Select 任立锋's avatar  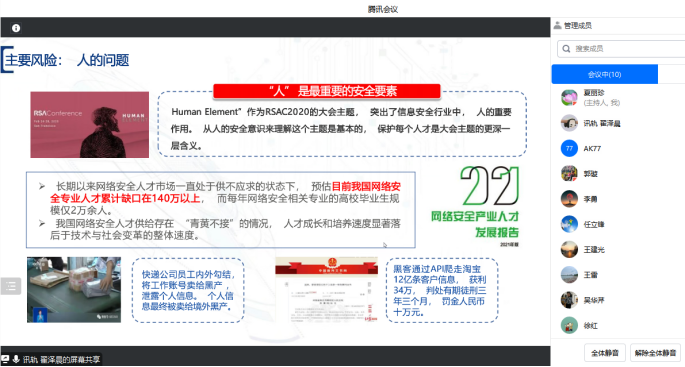[x=569, y=224]
